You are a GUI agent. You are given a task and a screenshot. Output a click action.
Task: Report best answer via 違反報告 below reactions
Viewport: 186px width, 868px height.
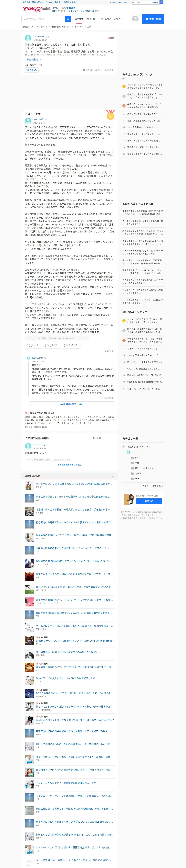point(108,351)
